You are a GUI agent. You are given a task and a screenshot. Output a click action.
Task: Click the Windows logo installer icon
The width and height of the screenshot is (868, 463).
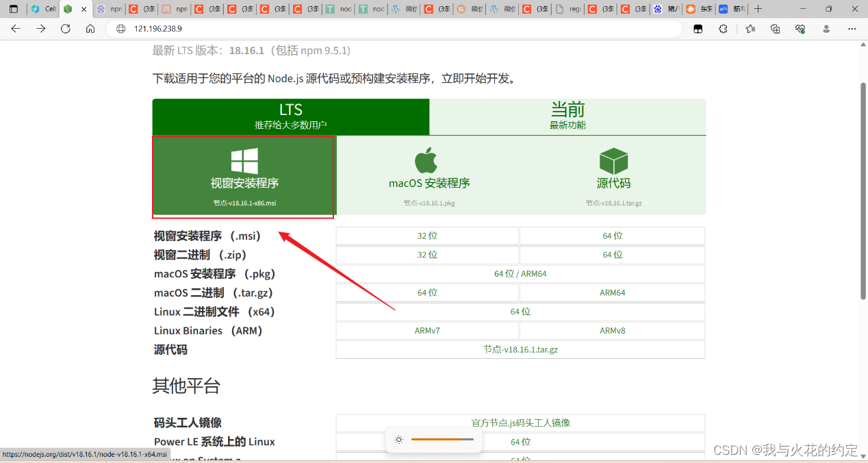coord(244,161)
